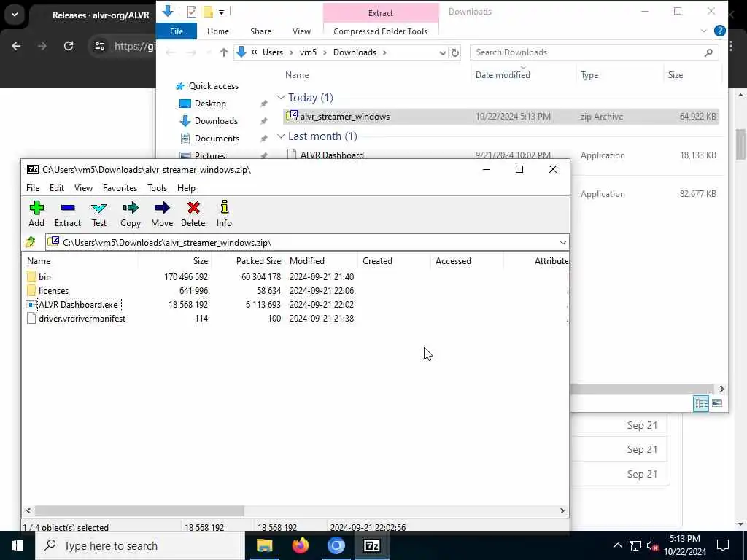Open File menu in 7-Zip
The image size is (747, 560).
pos(33,188)
